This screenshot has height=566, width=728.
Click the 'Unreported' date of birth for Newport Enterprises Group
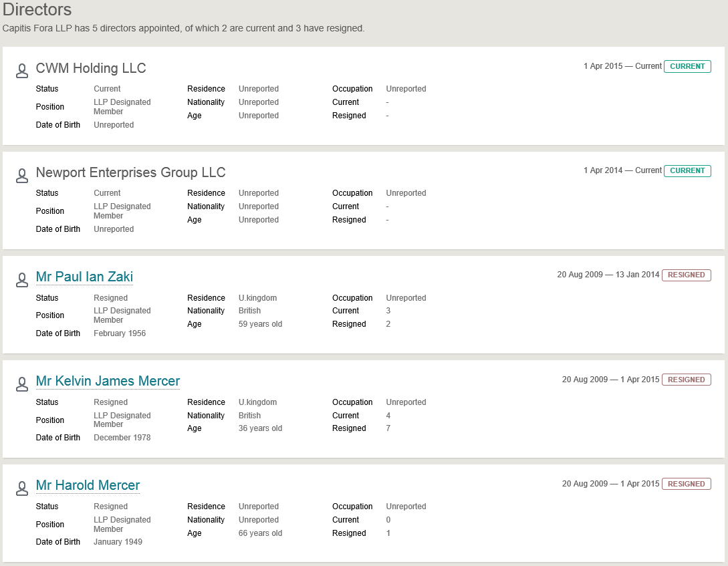[114, 229]
